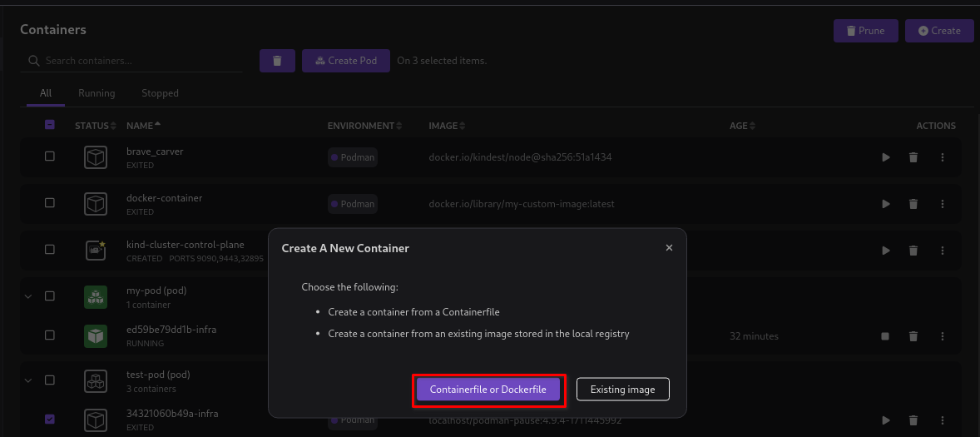Open kebab menu for brave_carver
Screen dimensions: 980x437
click(943, 157)
